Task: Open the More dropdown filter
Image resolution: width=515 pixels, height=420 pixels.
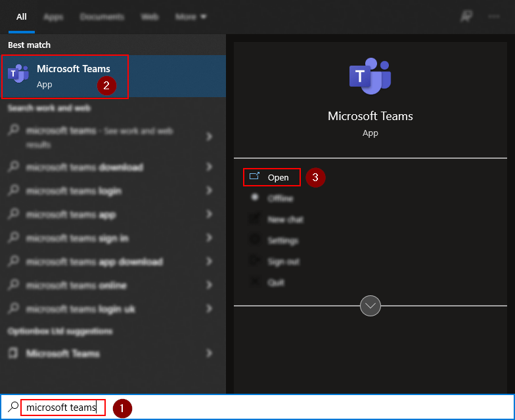Action: click(x=190, y=16)
